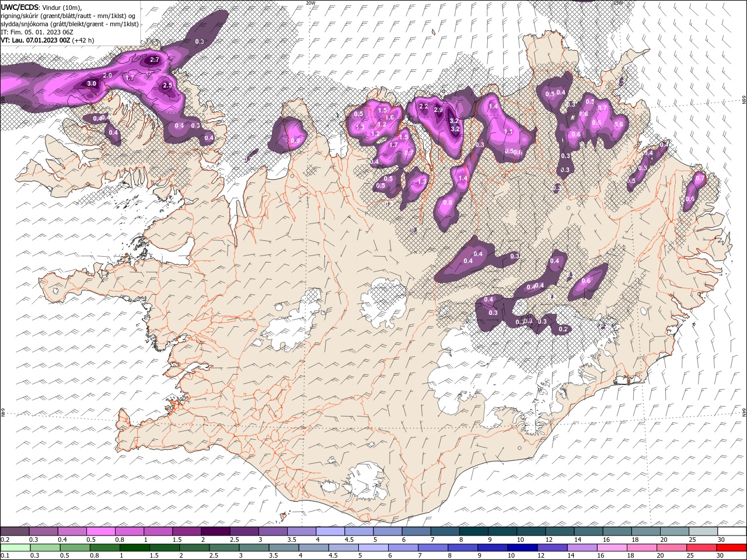Click the 0.2 label in the purple legend
The width and height of the screenshot is (747, 560).
(x=5, y=540)
